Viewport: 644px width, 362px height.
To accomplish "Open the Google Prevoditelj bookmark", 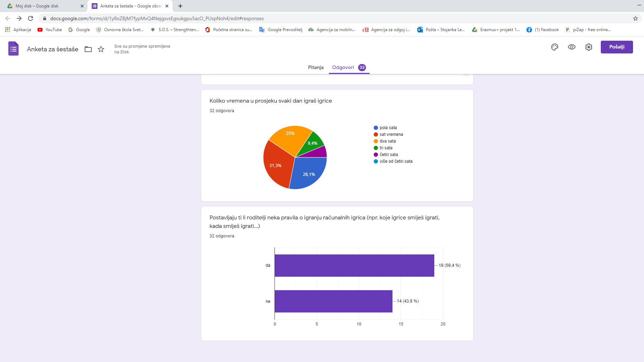I will pyautogui.click(x=281, y=30).
